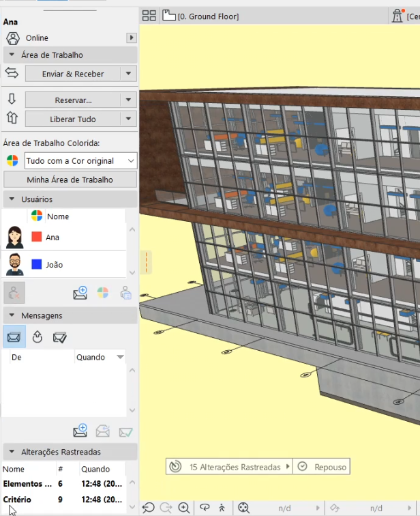This screenshot has height=516, width=420.
Task: Collapse the Área de Trabalho section
Action: (x=12, y=55)
